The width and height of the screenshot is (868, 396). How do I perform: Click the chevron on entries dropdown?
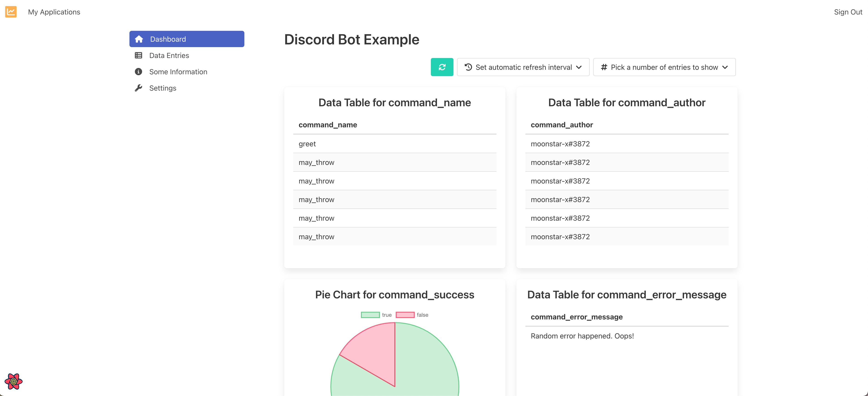point(725,67)
